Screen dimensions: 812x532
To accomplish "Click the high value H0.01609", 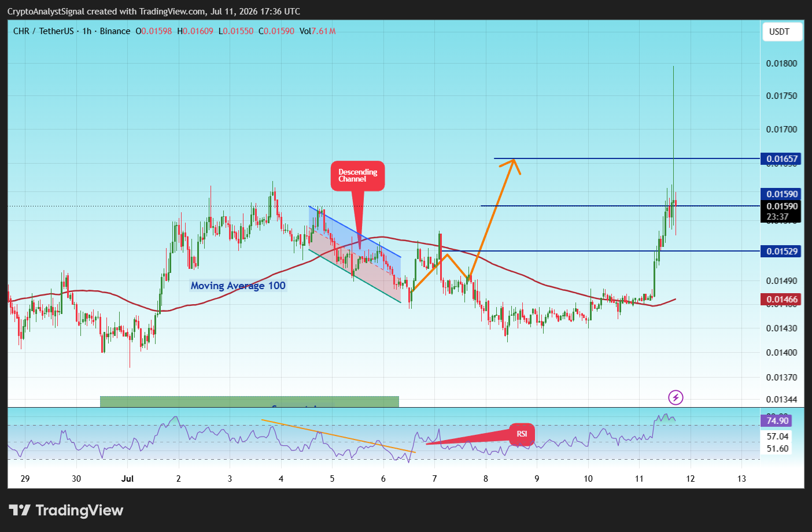I will pyautogui.click(x=195, y=31).
